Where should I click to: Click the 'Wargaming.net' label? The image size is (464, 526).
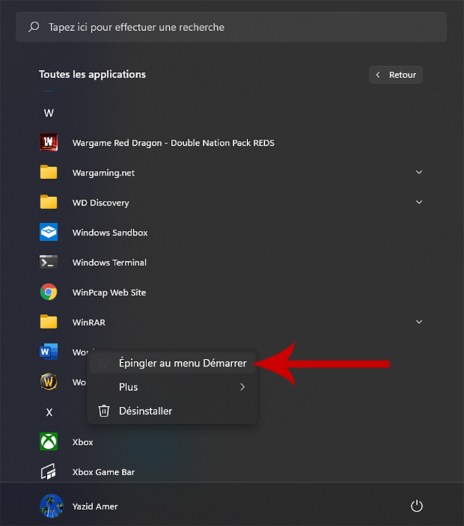(x=103, y=173)
